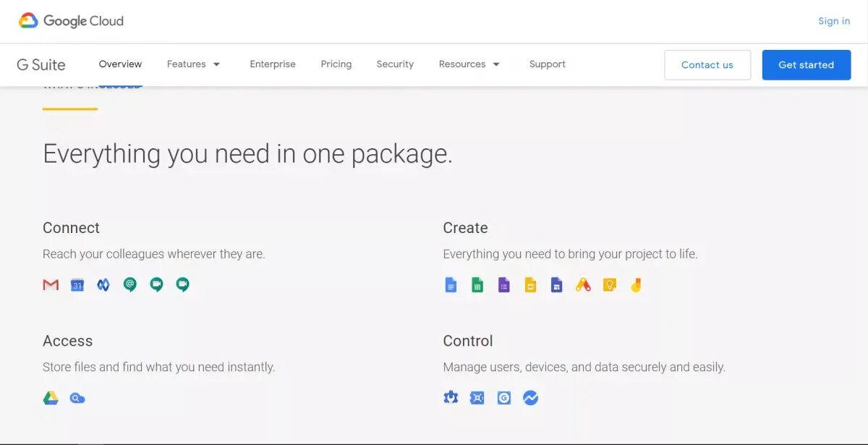Image resolution: width=868 pixels, height=445 pixels.
Task: Click the Get started button
Action: point(806,64)
